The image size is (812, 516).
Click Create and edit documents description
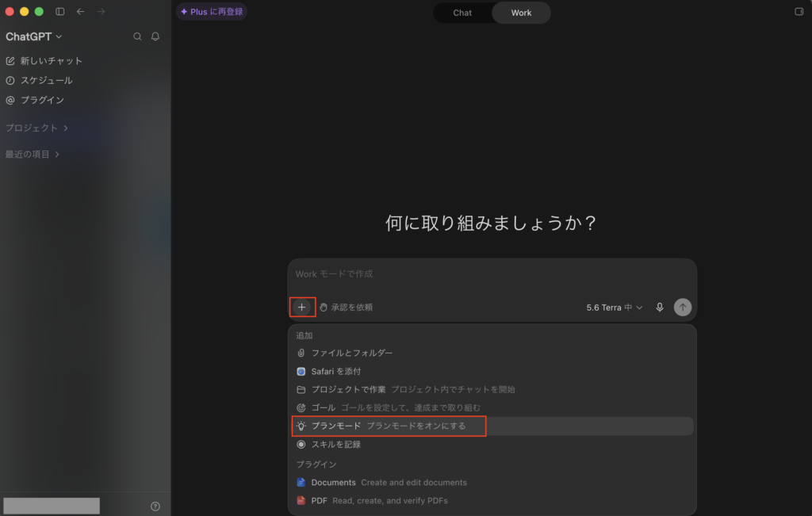[x=414, y=483]
